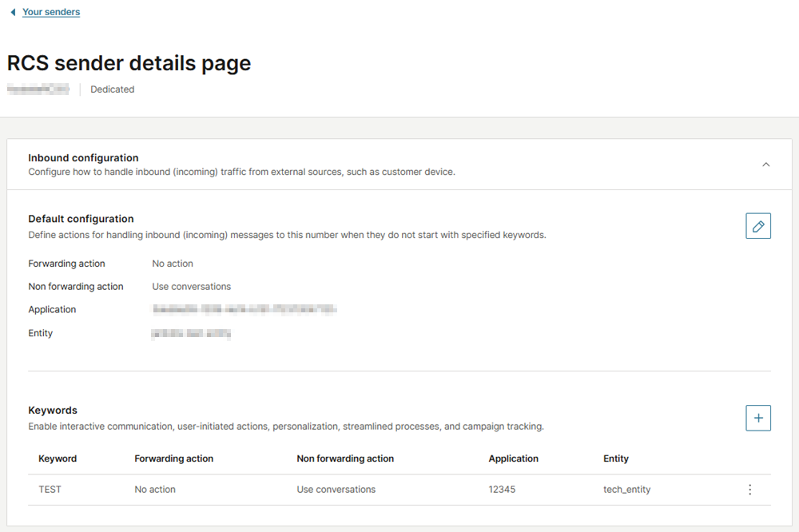The width and height of the screenshot is (799, 532).
Task: Click the RCS sender details page heading
Action: [128, 62]
